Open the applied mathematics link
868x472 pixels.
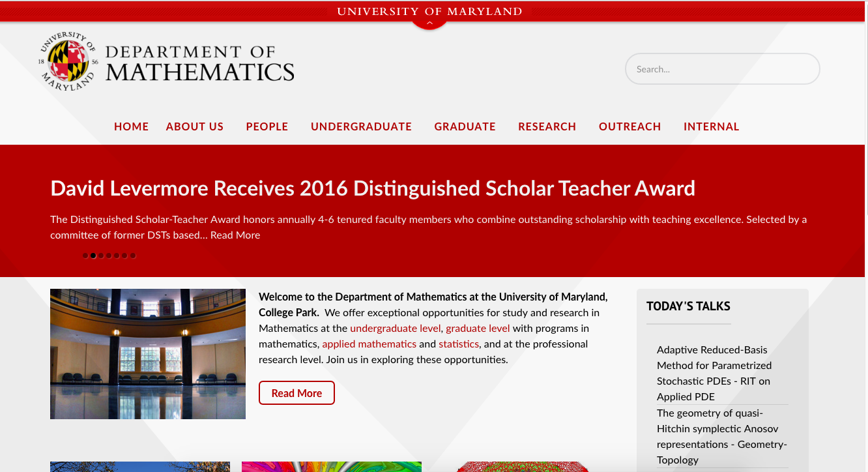(369, 344)
